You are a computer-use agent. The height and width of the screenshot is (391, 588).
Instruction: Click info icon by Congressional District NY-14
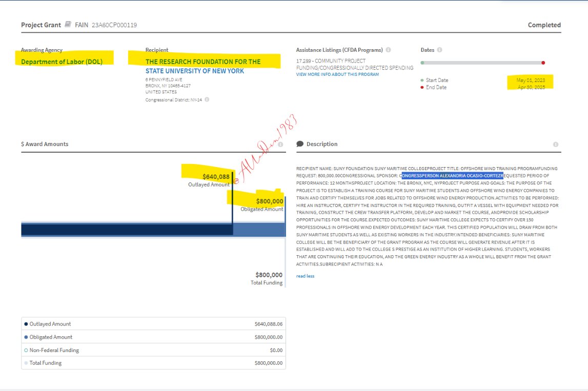coord(207,100)
